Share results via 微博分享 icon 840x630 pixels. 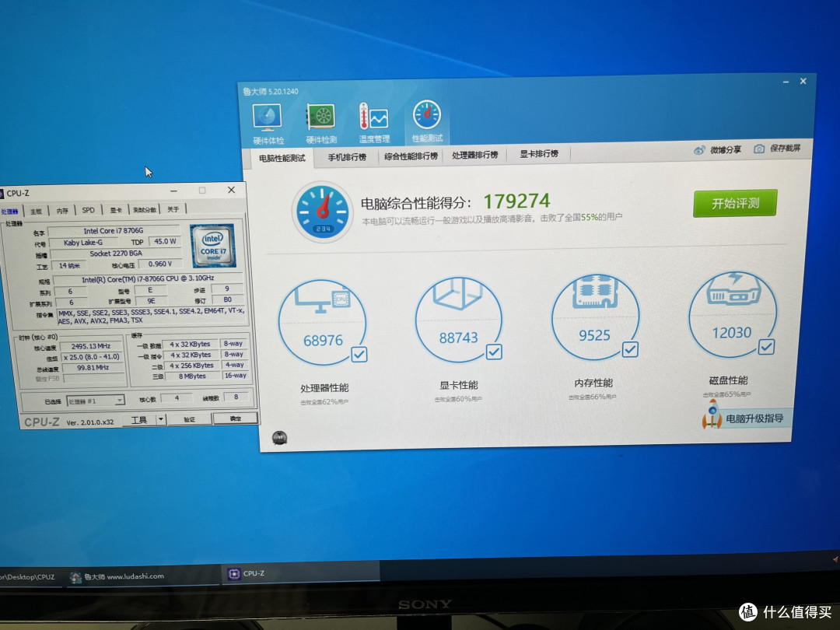pos(700,149)
